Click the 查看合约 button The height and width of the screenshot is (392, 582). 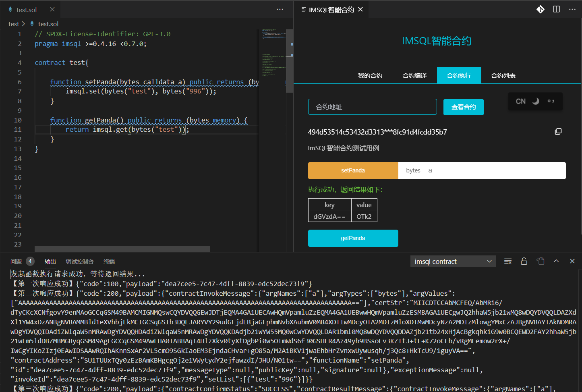464,107
